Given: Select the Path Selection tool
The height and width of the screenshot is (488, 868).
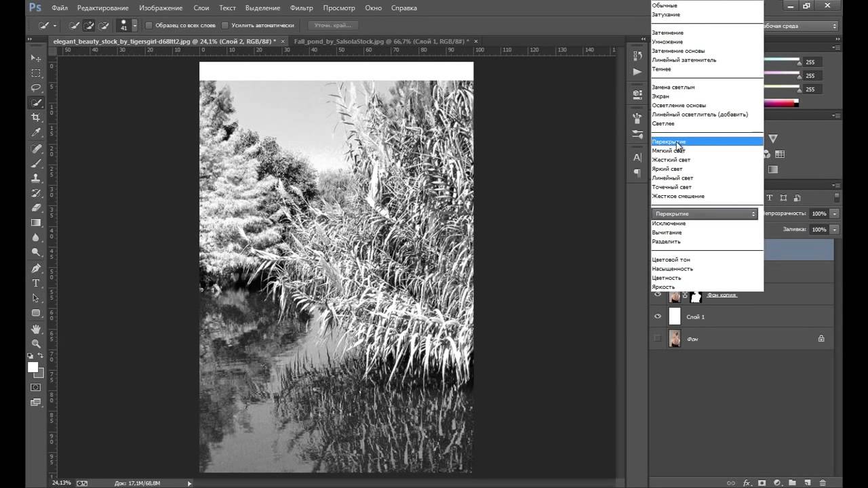Looking at the screenshot, I should click(36, 298).
